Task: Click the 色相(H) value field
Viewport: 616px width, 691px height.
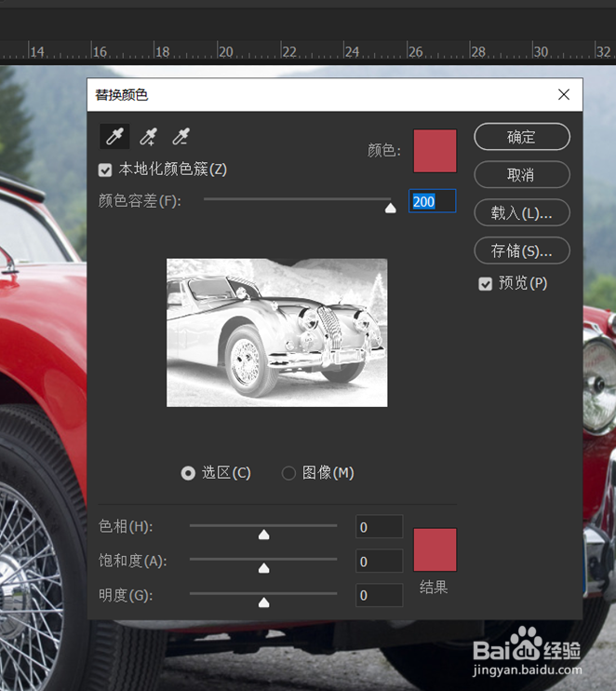Action: [379, 526]
